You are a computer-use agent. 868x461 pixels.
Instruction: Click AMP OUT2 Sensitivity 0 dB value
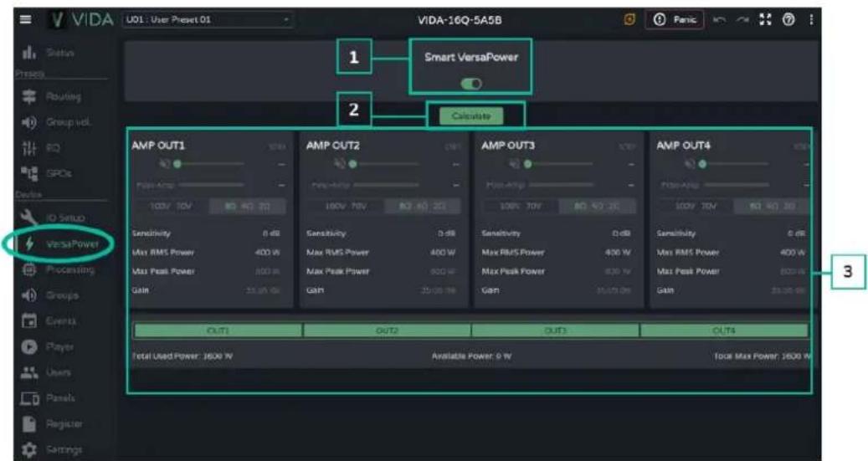pyautogui.click(x=446, y=233)
